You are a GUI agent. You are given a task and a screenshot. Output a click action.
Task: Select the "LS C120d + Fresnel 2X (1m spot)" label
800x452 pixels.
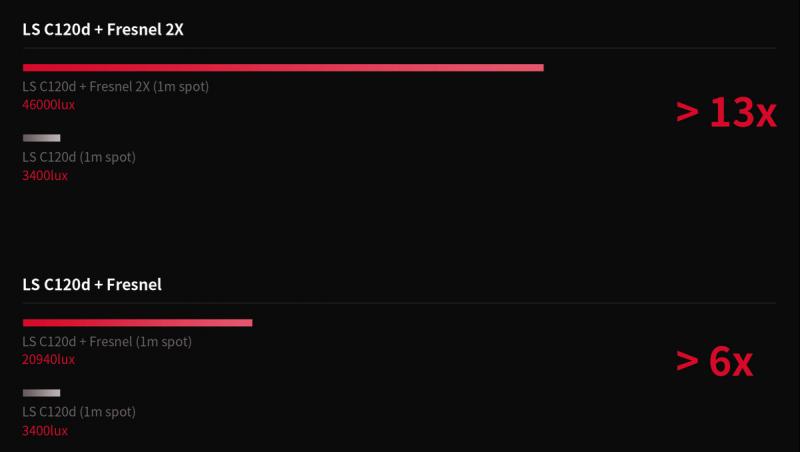[x=115, y=87]
